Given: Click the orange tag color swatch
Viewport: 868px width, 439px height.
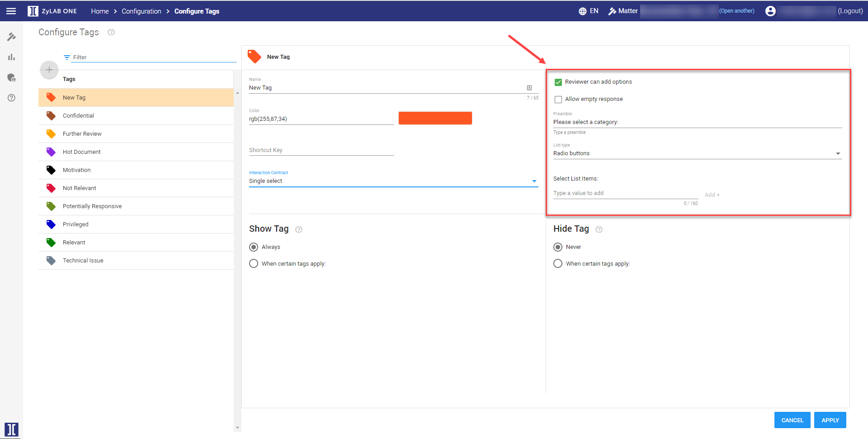Looking at the screenshot, I should [435, 118].
